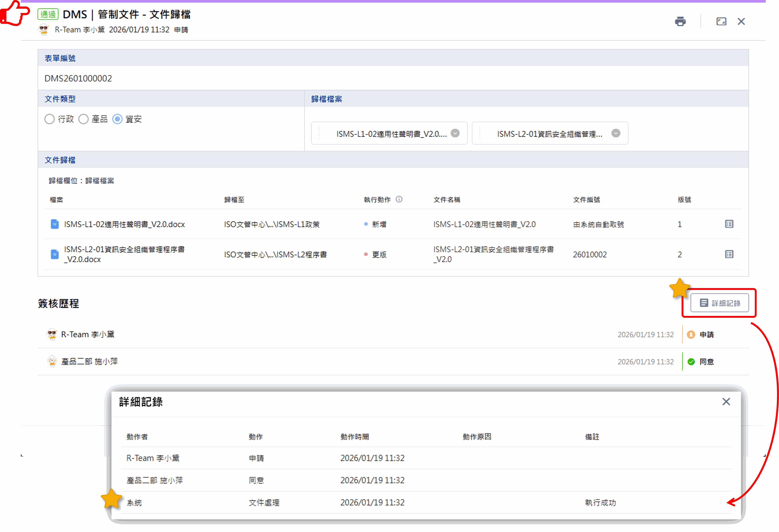Click info icon next to 執行動作

coord(399,199)
